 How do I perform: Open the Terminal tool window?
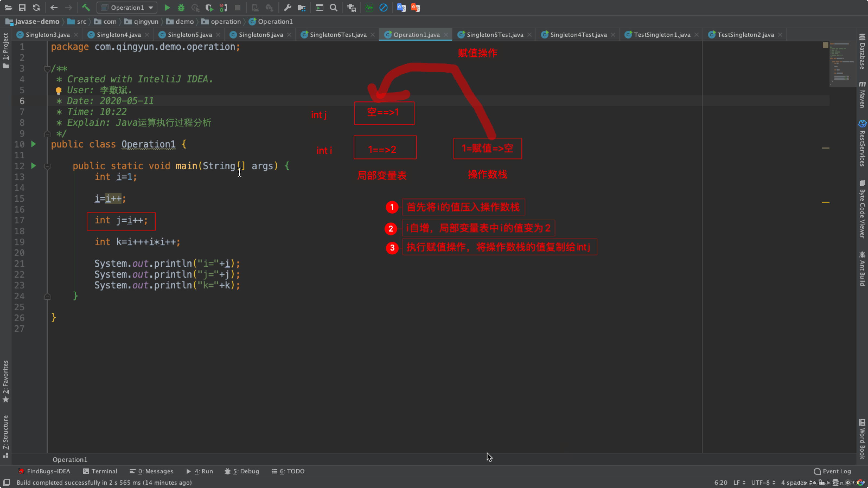pos(100,471)
